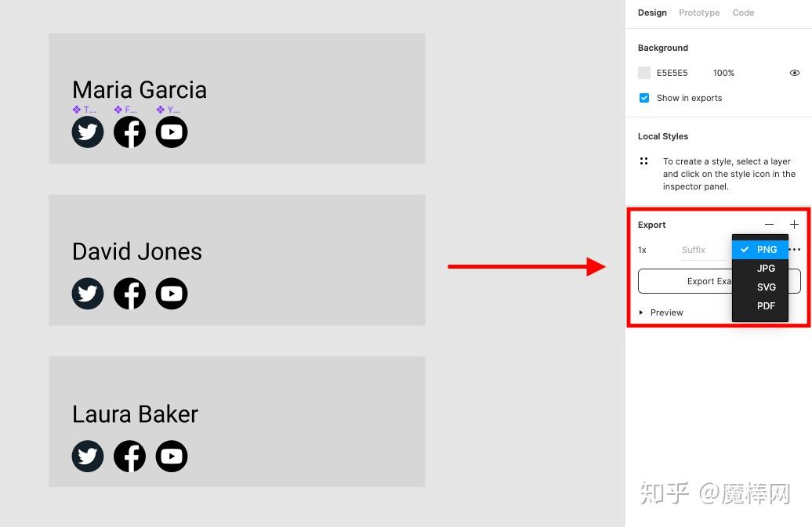Pick Laura Baker's Twitter icon
812x527 pixels.
click(88, 457)
